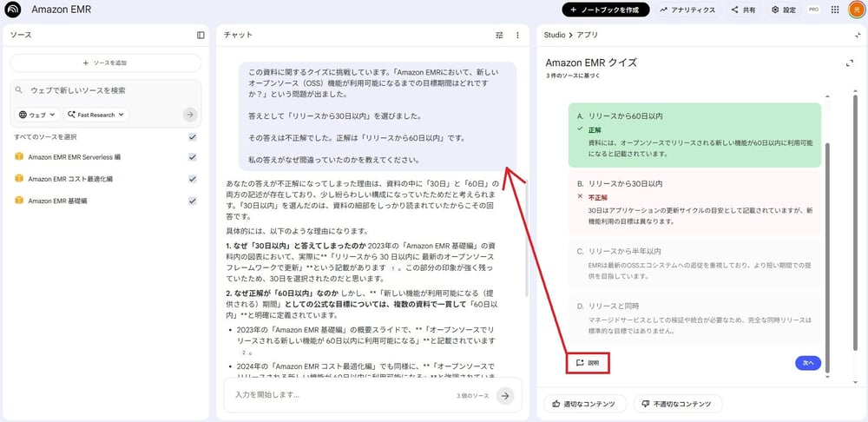Send chat message arrow button
The image size is (868, 422).
click(x=505, y=395)
